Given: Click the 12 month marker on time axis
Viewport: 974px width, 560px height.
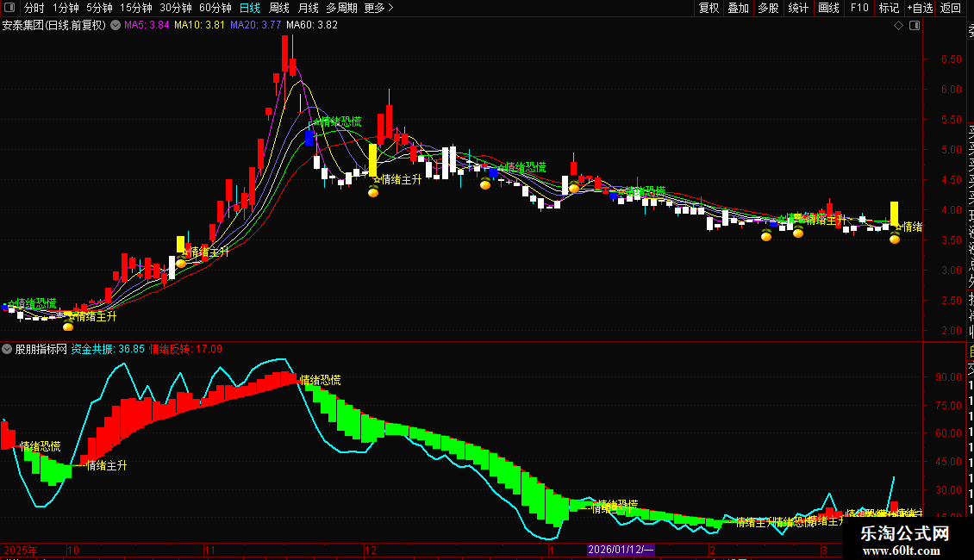Looking at the screenshot, I should pyautogui.click(x=371, y=550).
